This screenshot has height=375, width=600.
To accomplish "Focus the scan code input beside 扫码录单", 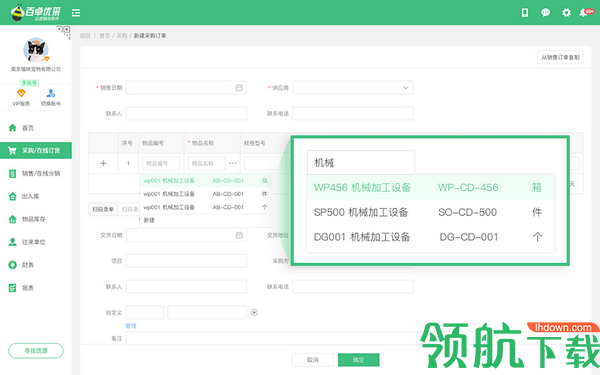I will pos(129,209).
